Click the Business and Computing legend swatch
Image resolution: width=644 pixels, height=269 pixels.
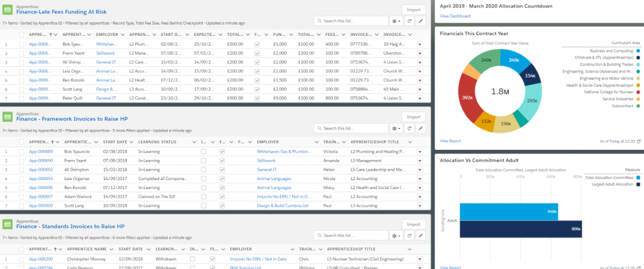(x=638, y=51)
